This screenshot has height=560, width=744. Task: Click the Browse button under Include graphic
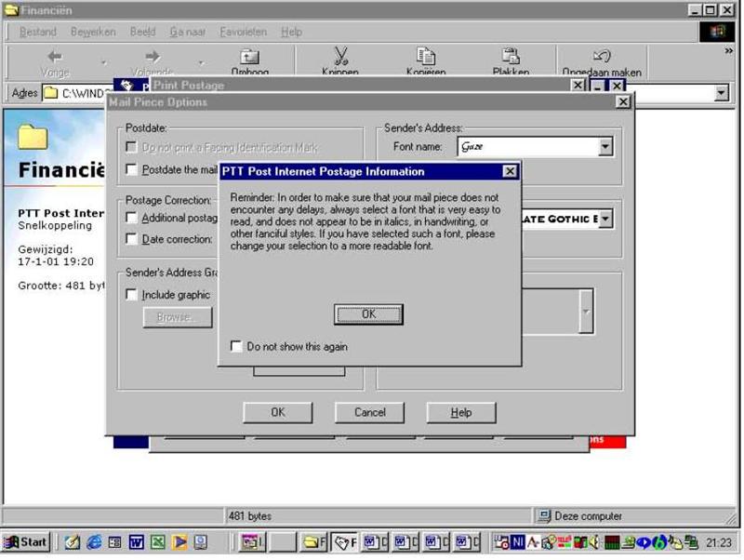pyautogui.click(x=178, y=316)
